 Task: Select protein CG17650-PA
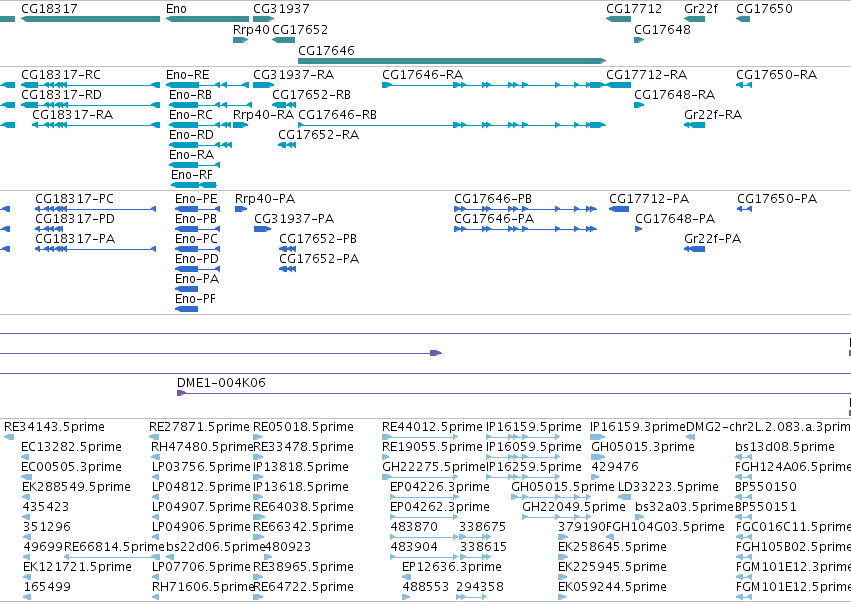click(777, 199)
